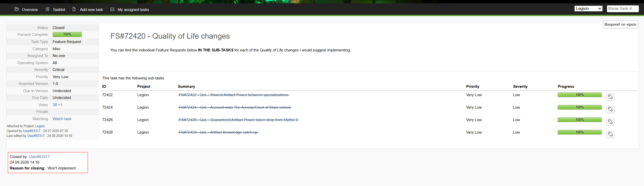Click the progress bar for sub-task 72424

click(580, 107)
